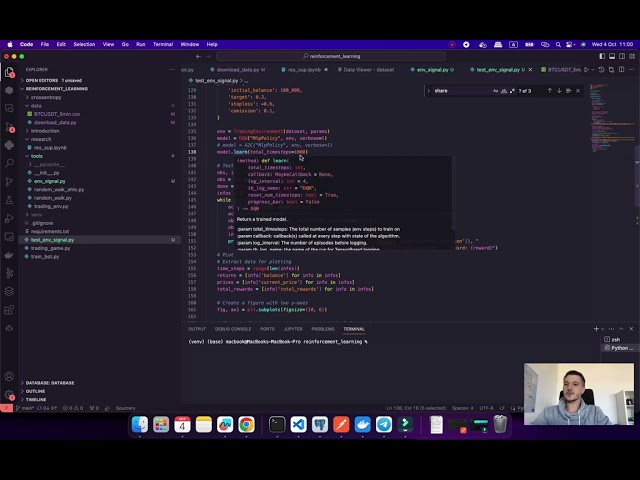Open the Selection menu
Viewport: 640px width, 480px height.
[x=84, y=44]
